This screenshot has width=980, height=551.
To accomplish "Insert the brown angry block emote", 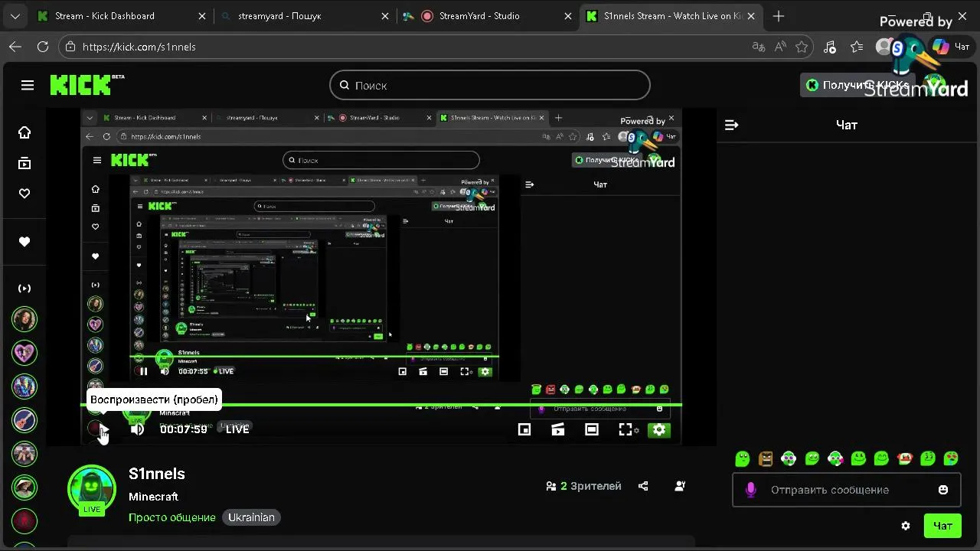I will pos(766,458).
